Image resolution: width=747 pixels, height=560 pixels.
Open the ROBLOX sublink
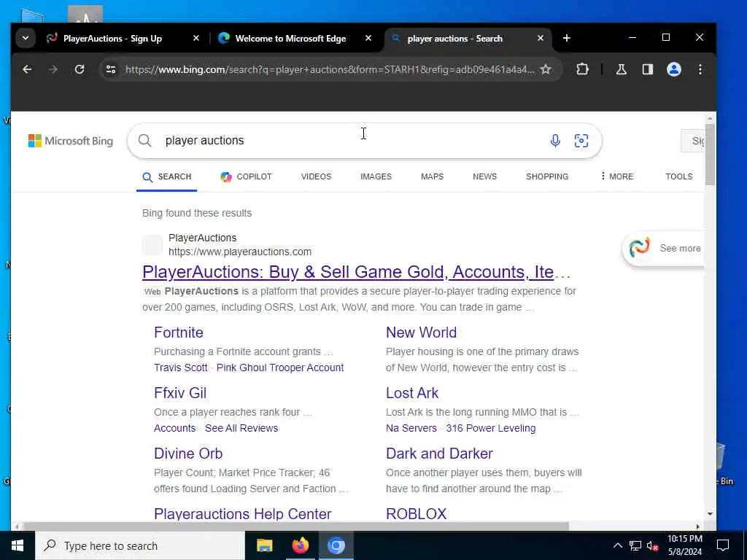point(417,514)
